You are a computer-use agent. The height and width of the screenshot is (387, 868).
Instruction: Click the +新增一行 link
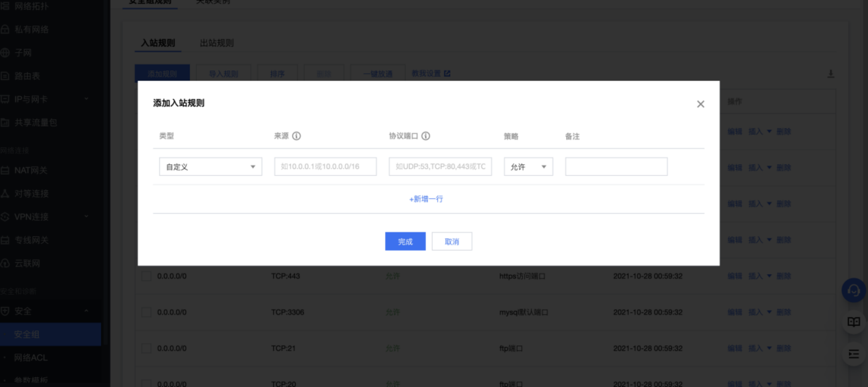point(426,199)
